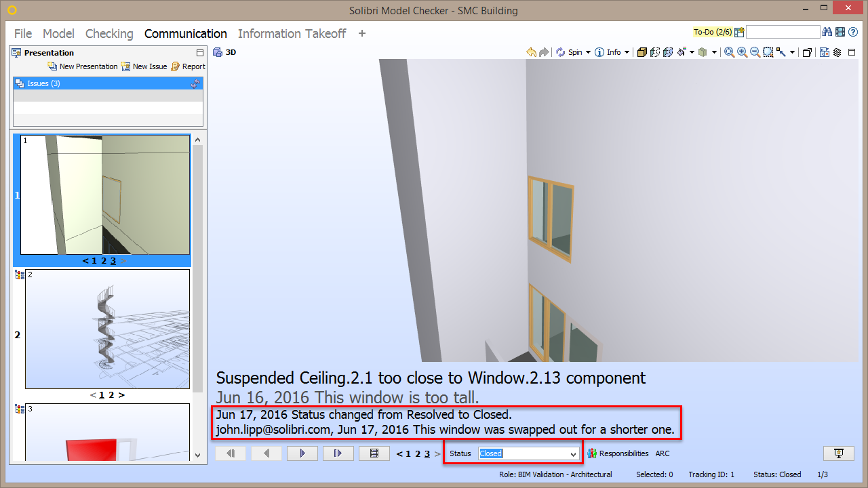Screen dimensions: 868x488
Task: Advance to the next issue slide
Action: [302, 453]
